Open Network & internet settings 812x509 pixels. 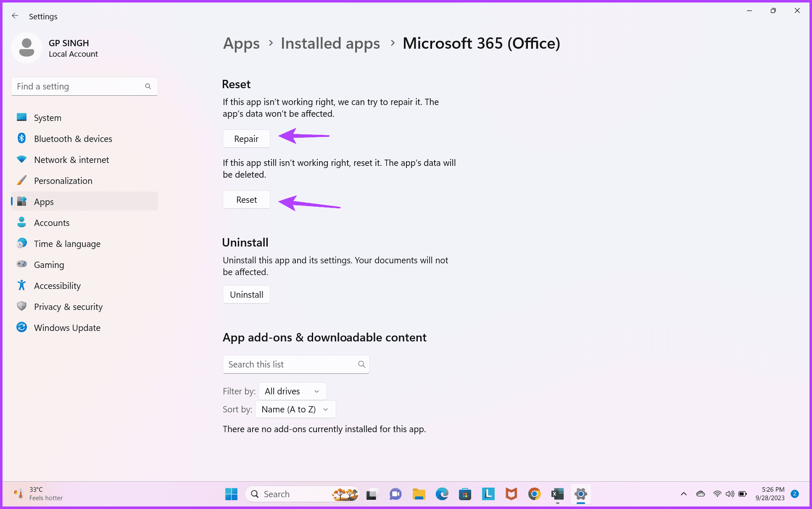tap(71, 160)
